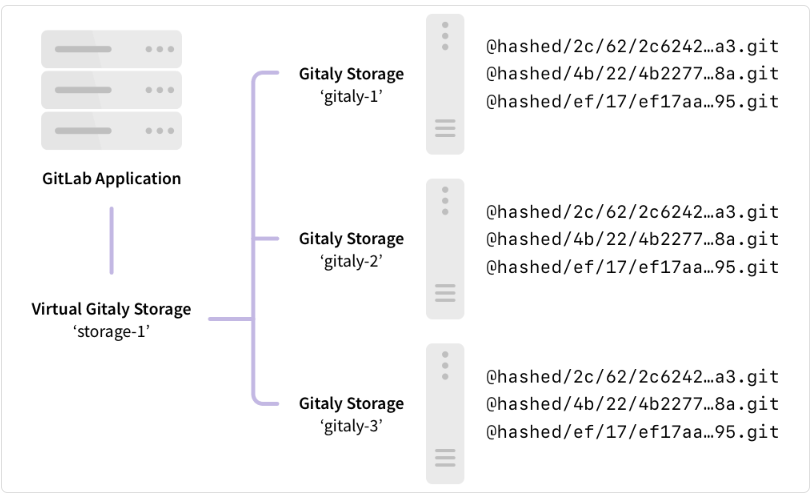Select the storage device icon beside 'gitaly-1'
This screenshot has width=812, height=494.
coord(445,84)
